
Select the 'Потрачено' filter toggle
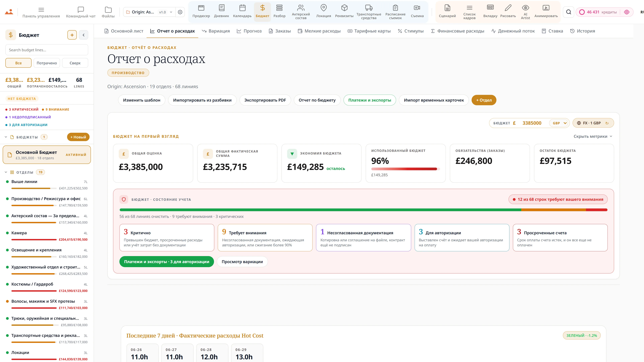point(47,63)
